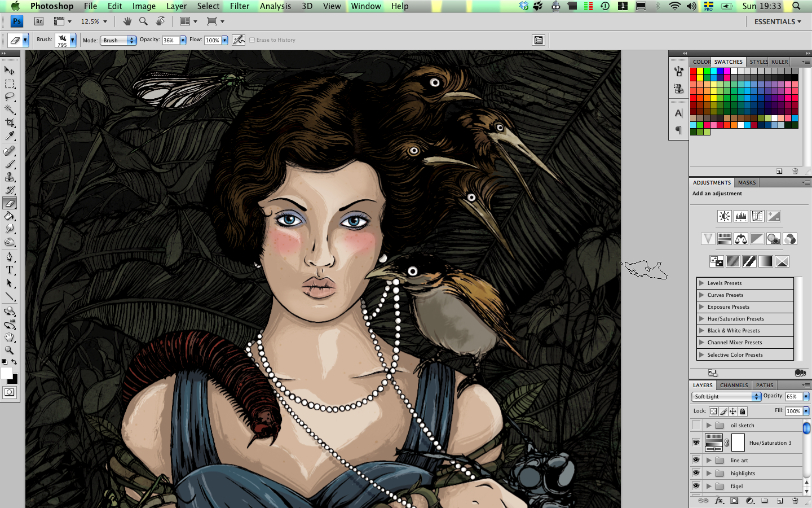Select the Healing Brush tool

(x=10, y=151)
